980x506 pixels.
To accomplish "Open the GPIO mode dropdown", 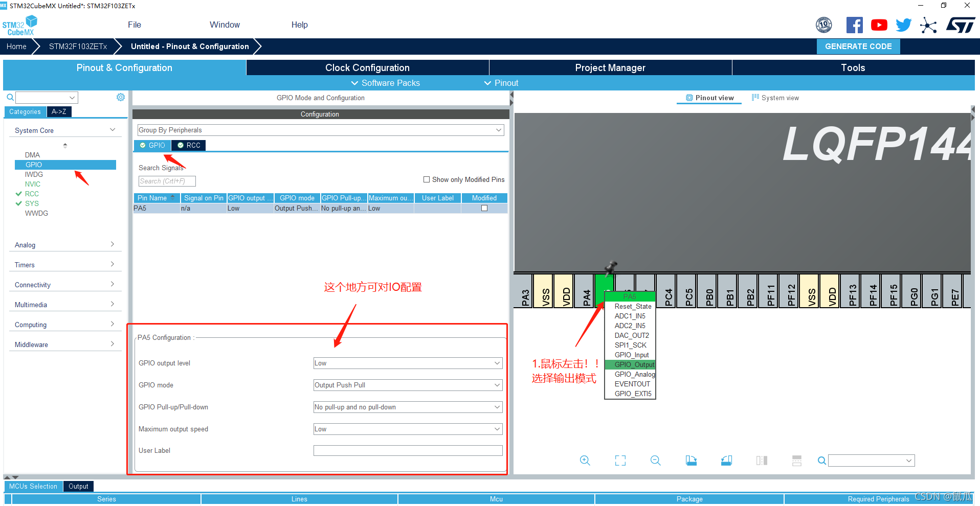I will point(408,385).
